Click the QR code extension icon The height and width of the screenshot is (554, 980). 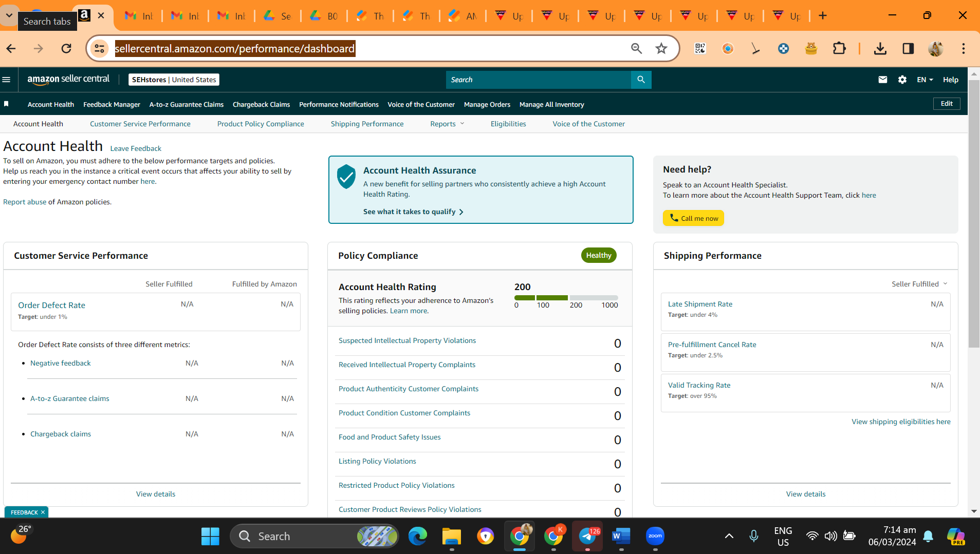(700, 49)
